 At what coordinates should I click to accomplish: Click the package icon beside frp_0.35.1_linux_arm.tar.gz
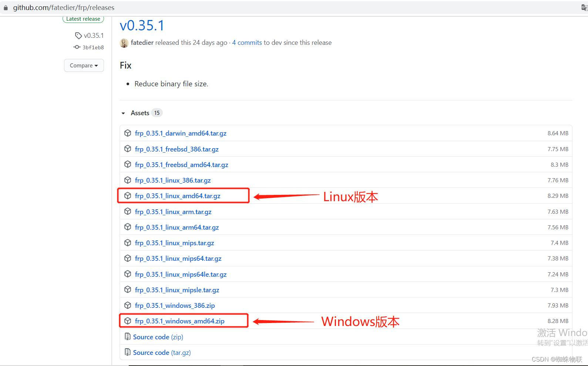click(128, 211)
